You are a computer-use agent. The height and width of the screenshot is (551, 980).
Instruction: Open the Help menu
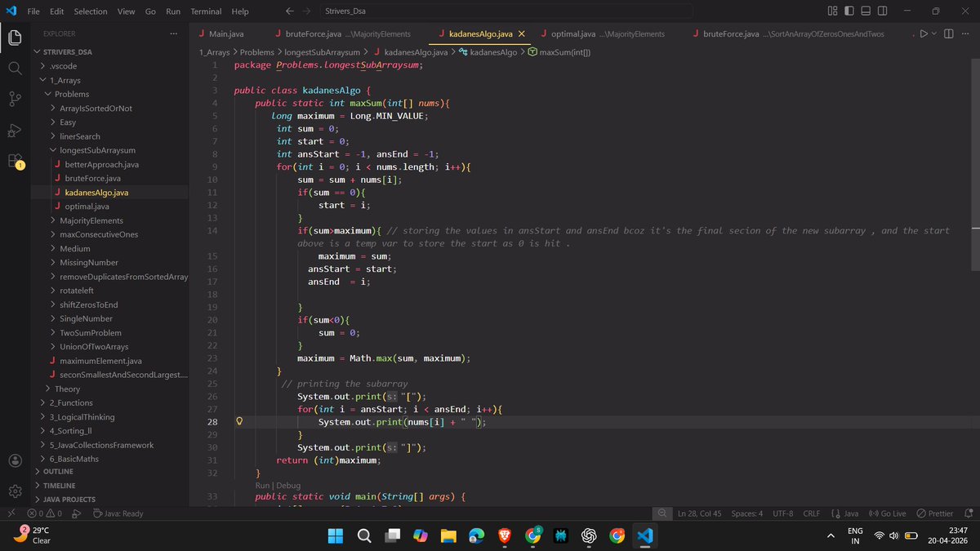[240, 11]
